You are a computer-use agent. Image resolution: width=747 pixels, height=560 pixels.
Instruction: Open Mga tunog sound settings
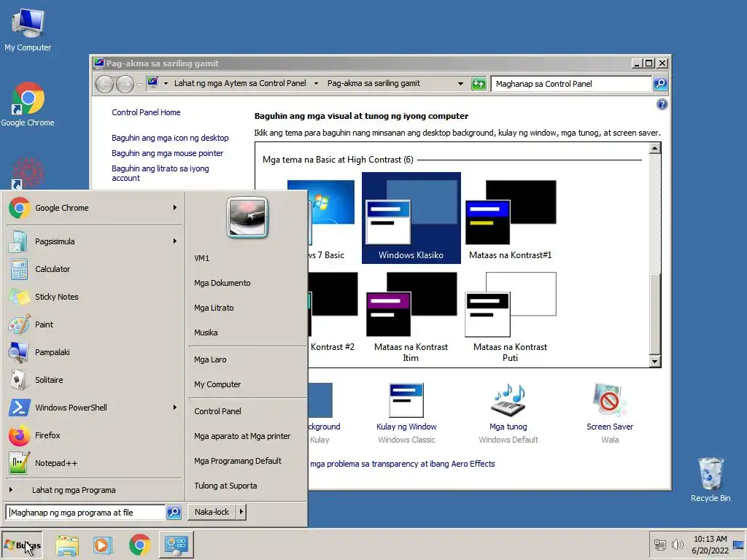(x=508, y=413)
